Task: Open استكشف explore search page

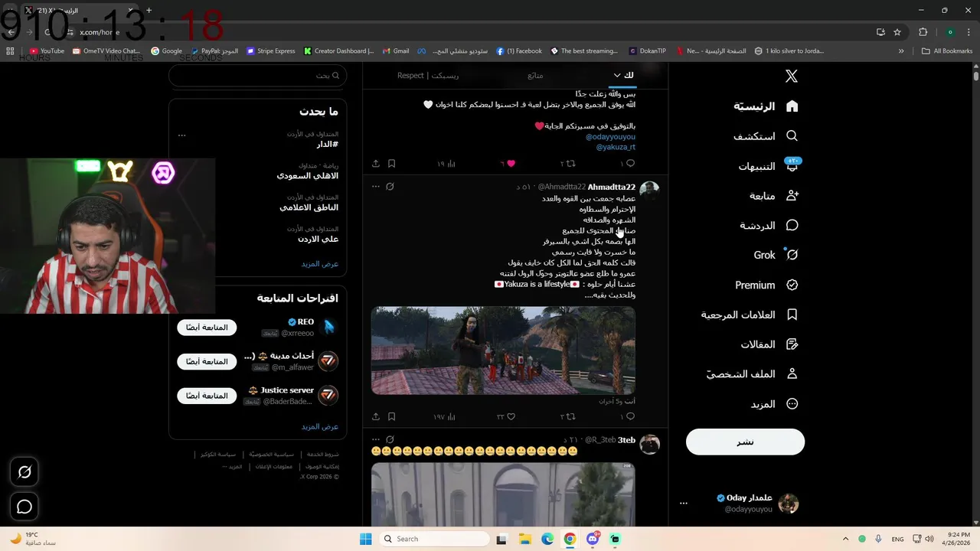Action: click(766, 136)
